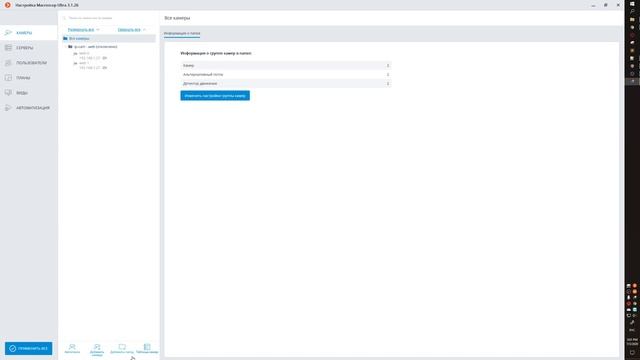Click the Все камеры folder icon
640x360 pixels.
tap(65, 38)
